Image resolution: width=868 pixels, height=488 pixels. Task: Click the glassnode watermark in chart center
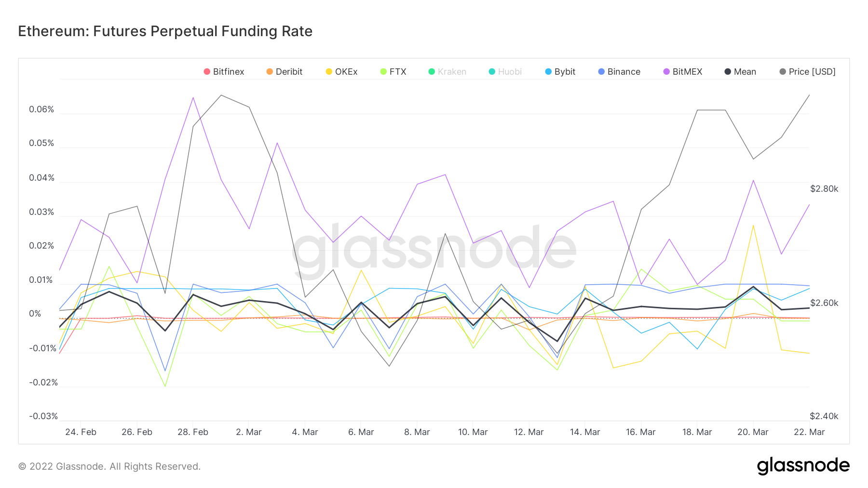click(x=434, y=248)
